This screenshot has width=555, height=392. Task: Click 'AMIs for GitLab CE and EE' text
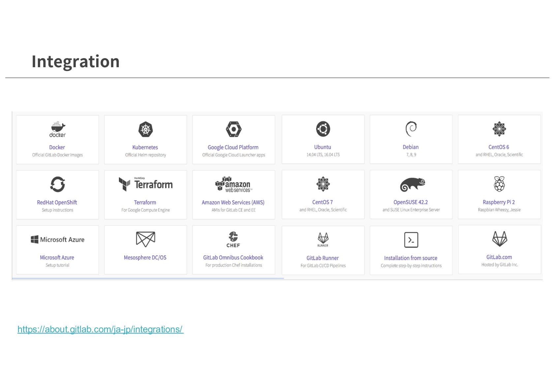pos(233,210)
